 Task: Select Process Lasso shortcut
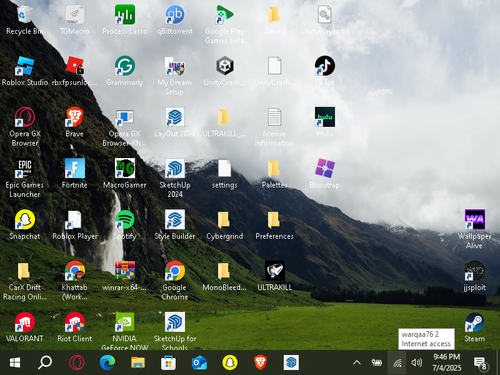[125, 15]
